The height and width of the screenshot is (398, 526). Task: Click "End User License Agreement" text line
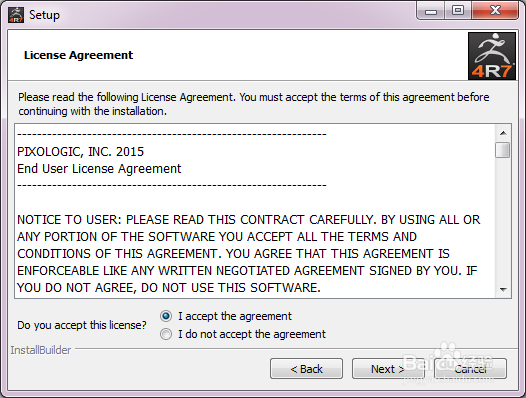[x=99, y=169]
